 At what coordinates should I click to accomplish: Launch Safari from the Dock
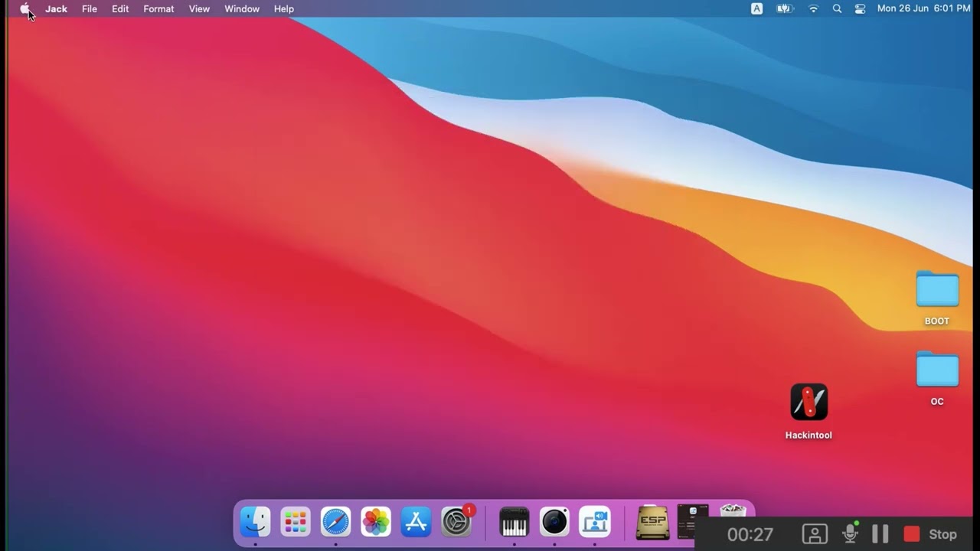point(335,523)
